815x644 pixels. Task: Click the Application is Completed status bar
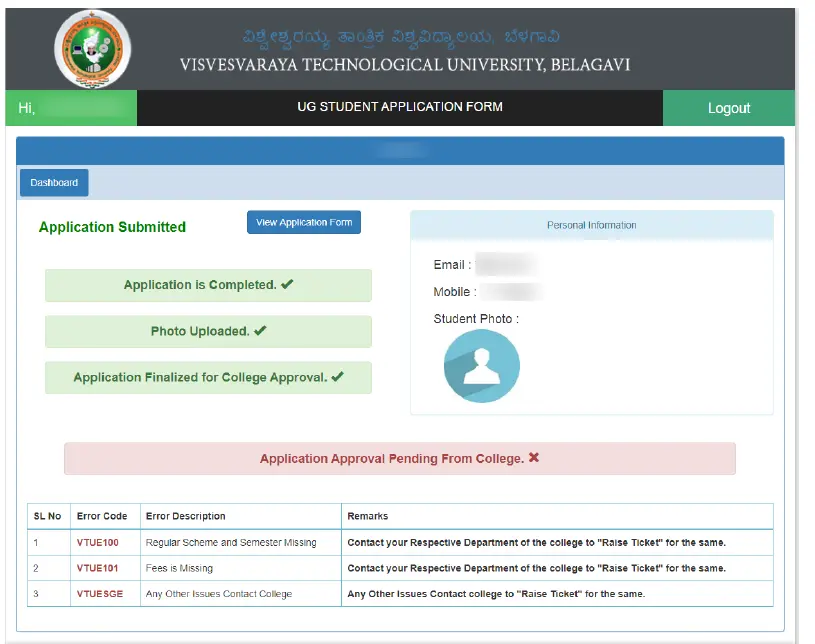pyautogui.click(x=208, y=285)
